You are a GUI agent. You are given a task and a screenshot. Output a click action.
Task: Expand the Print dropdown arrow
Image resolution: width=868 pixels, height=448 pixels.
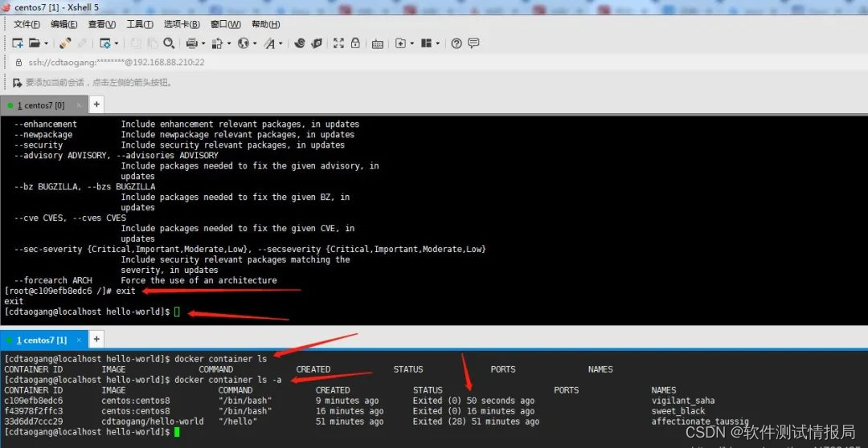click(x=203, y=43)
